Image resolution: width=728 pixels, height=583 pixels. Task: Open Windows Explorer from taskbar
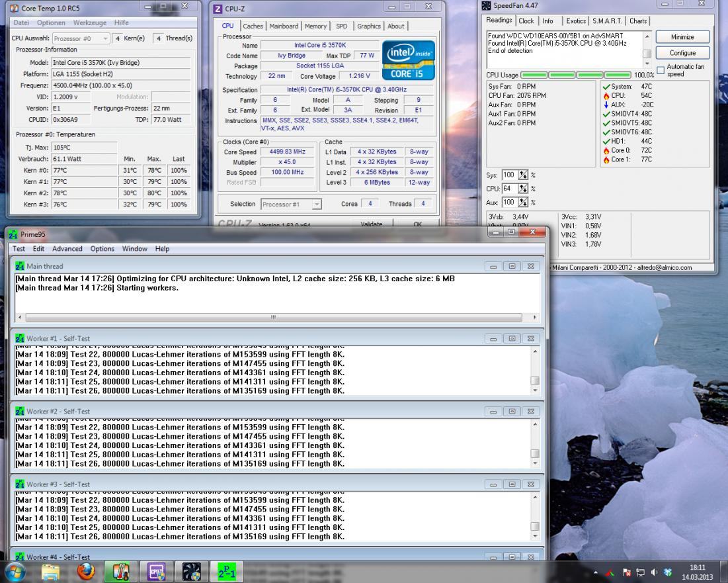(50, 572)
